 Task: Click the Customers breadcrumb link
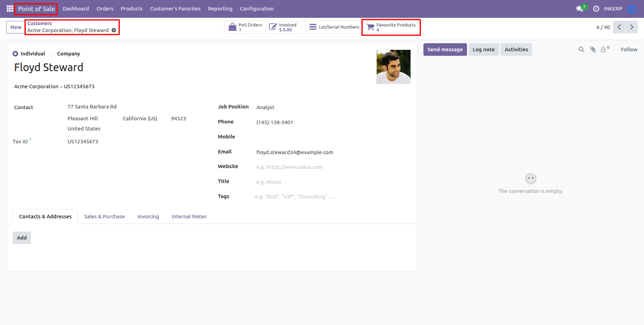[x=40, y=23]
